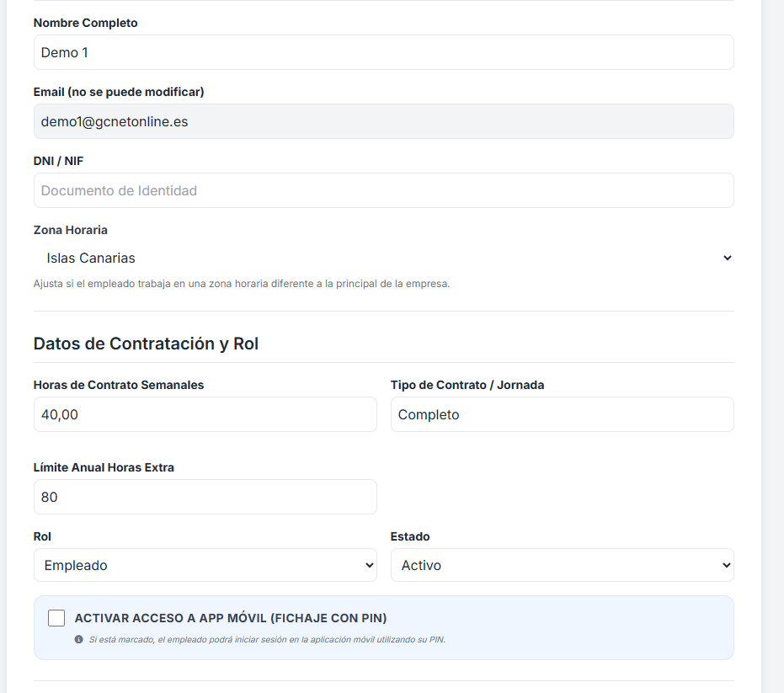Enable the mobile app access checkbox

click(x=56, y=618)
